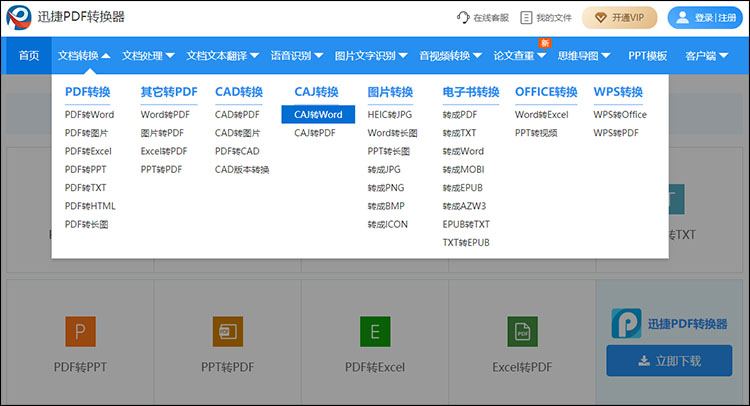
Task: Click the 图片转换 column heading
Action: pyautogui.click(x=390, y=92)
